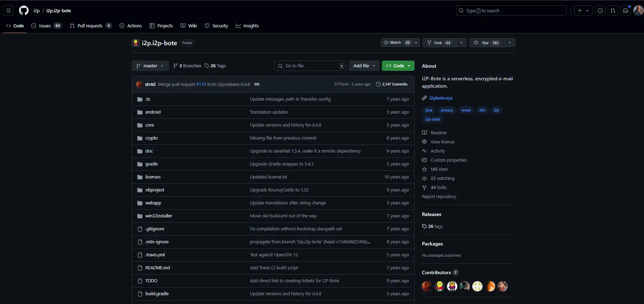Click the file icon beside build.gradle

[140, 294]
